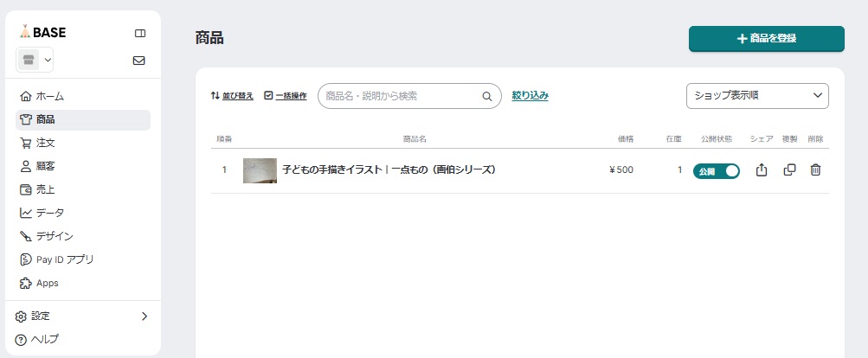Click the trash icon to delete product
Viewport: 868px width, 358px height.
[815, 170]
